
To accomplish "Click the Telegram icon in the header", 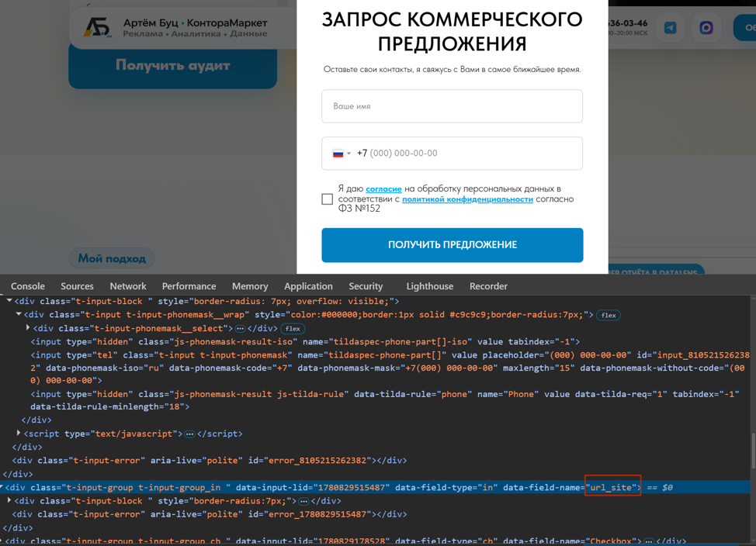I will pyautogui.click(x=670, y=27).
